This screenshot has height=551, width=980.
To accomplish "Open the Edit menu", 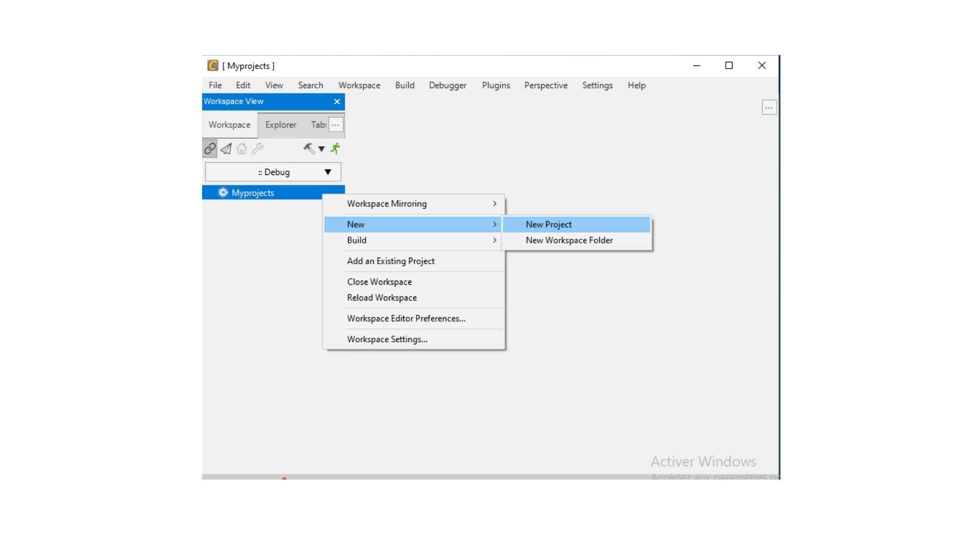I will [243, 85].
